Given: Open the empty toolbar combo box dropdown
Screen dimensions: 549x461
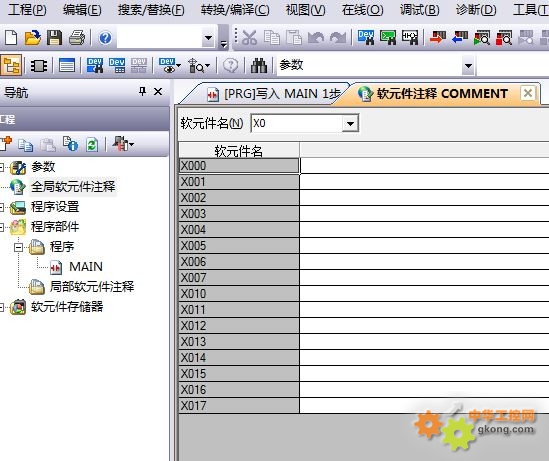Looking at the screenshot, I should [x=208, y=37].
